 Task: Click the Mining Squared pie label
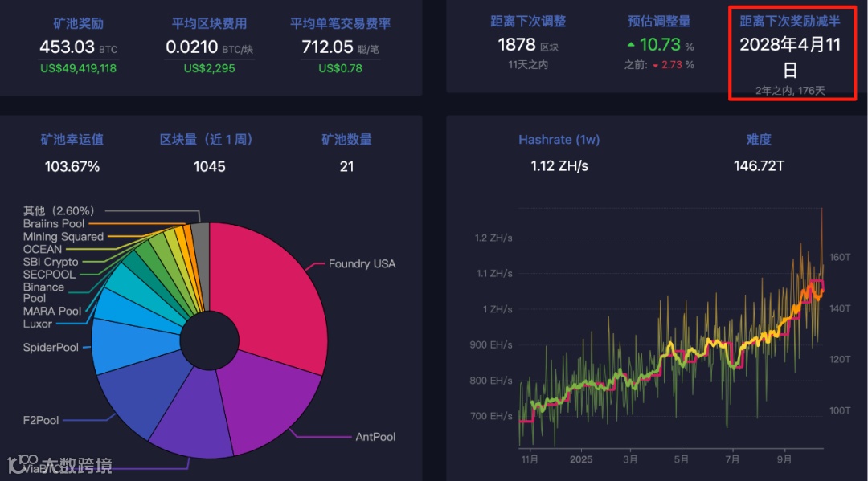click(x=63, y=236)
